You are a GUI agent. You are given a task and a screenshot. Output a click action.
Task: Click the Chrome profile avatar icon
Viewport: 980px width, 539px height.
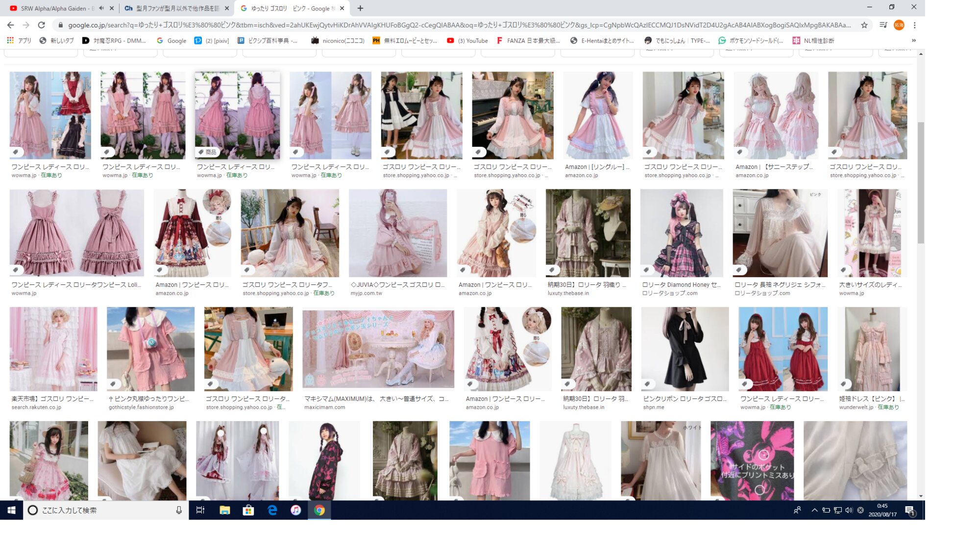point(899,25)
